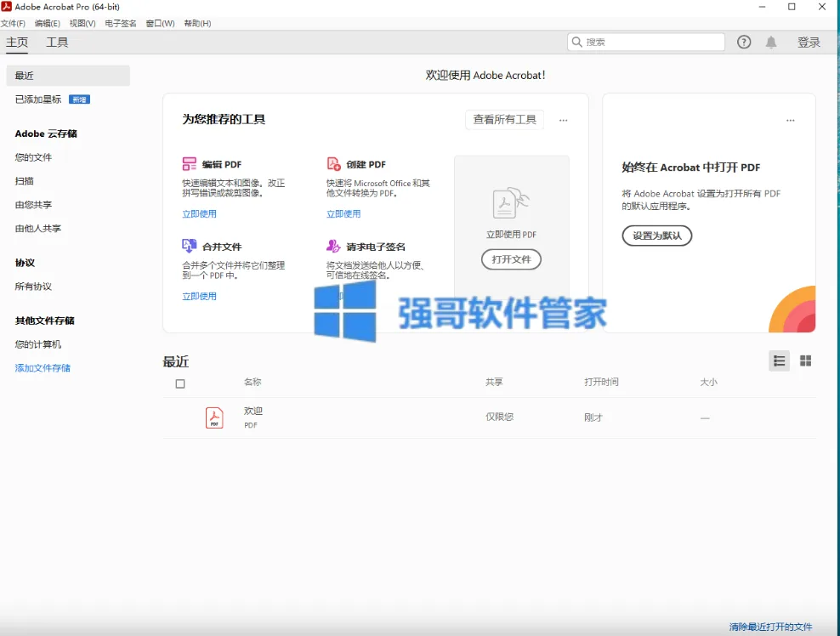Click the 刚才 opened-time cell

click(593, 417)
